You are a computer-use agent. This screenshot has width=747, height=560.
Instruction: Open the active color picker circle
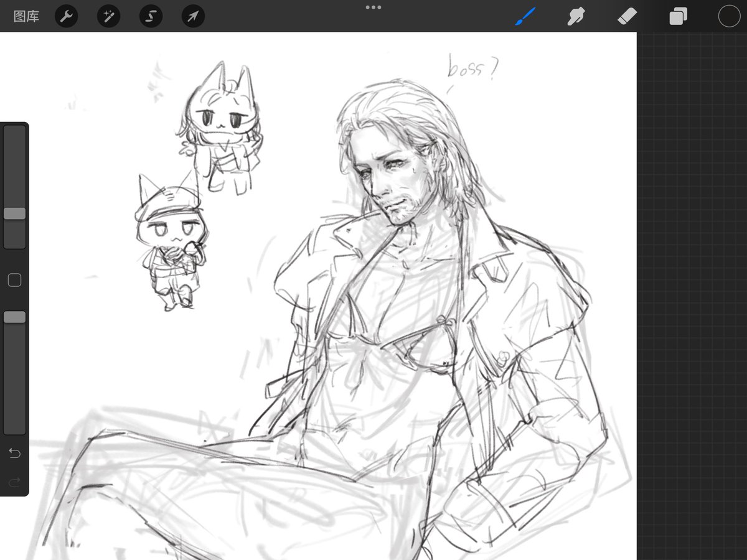[x=729, y=16]
